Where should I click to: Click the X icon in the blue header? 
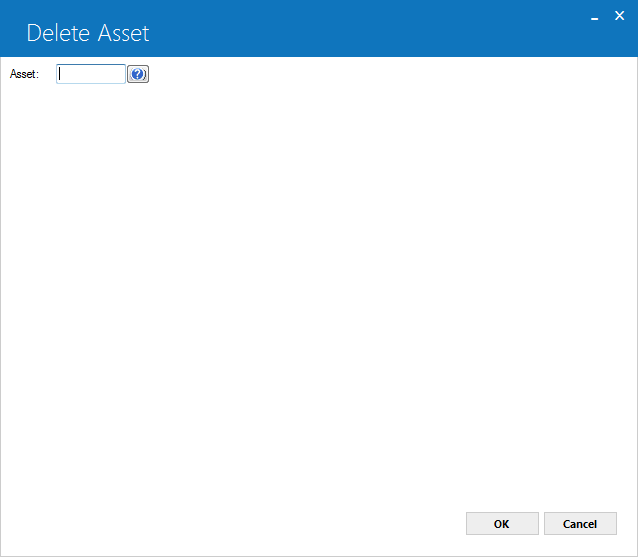tap(619, 16)
